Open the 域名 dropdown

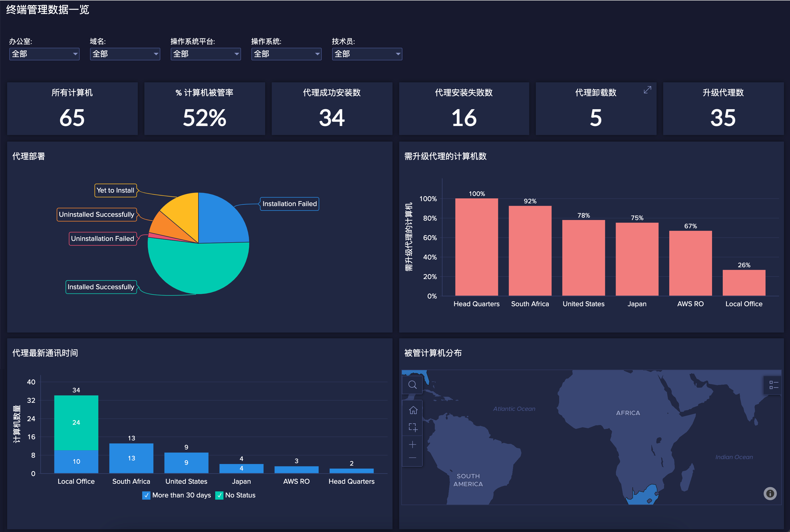(125, 54)
